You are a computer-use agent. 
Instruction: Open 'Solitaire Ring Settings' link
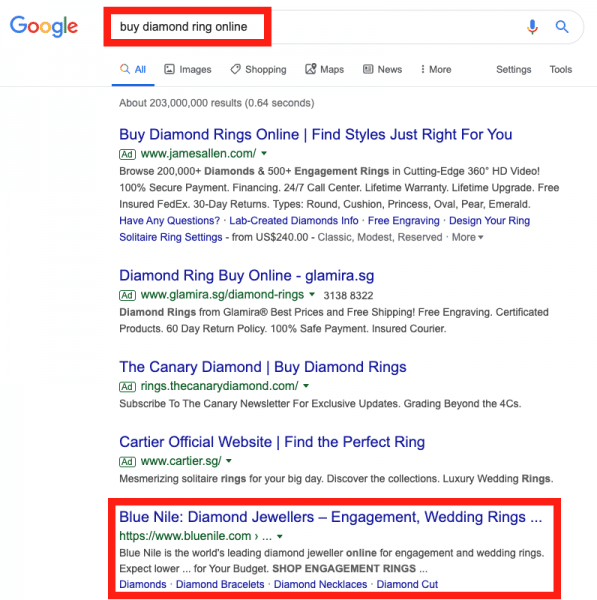pyautogui.click(x=171, y=237)
